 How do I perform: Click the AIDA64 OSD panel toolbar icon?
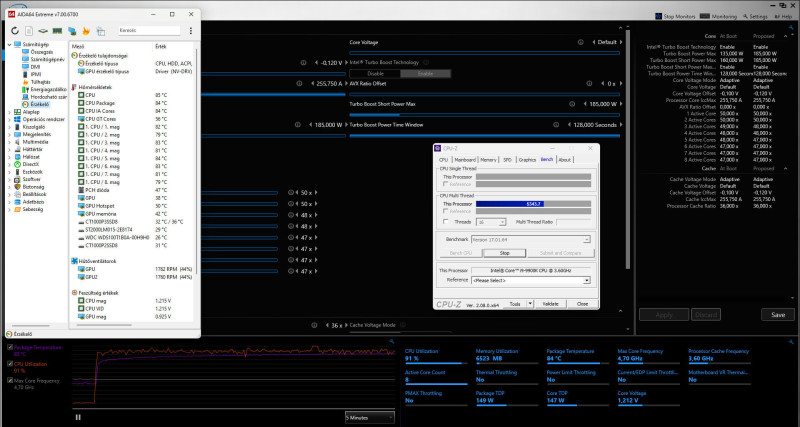pos(101,31)
